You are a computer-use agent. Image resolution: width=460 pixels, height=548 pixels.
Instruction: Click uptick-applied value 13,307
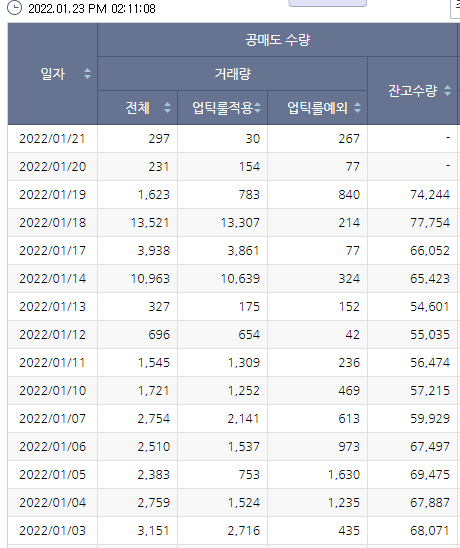tap(240, 223)
